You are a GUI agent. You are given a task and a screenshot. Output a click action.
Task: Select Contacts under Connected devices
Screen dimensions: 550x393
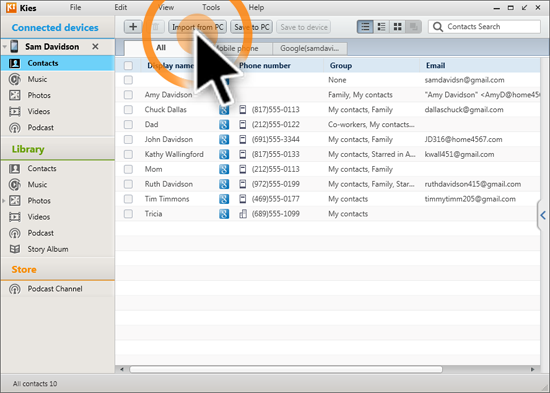tap(58, 63)
